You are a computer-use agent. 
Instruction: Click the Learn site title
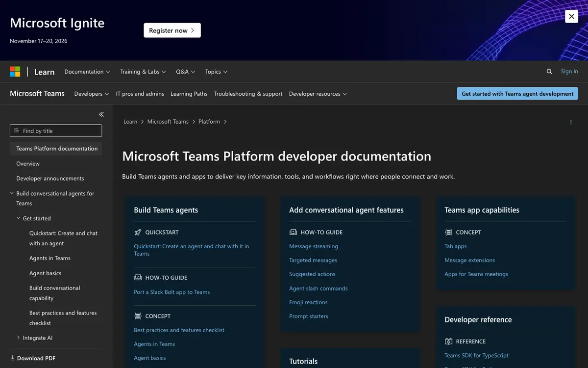tap(44, 72)
